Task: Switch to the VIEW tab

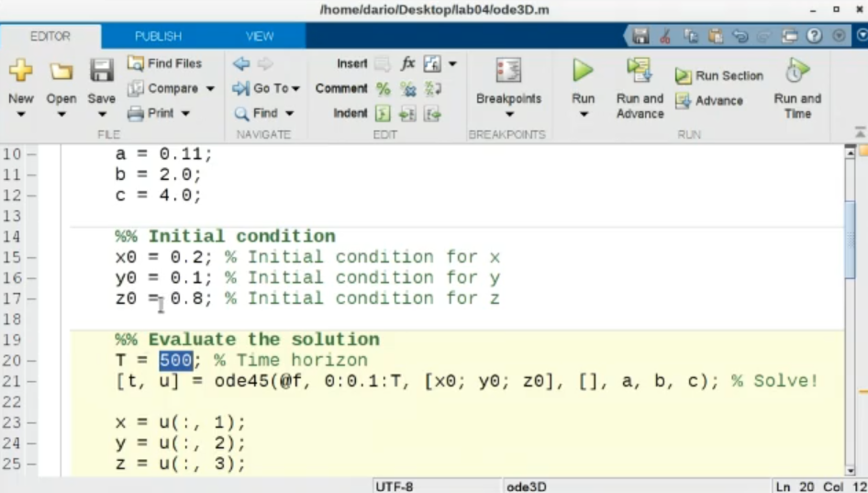Action: pos(260,37)
